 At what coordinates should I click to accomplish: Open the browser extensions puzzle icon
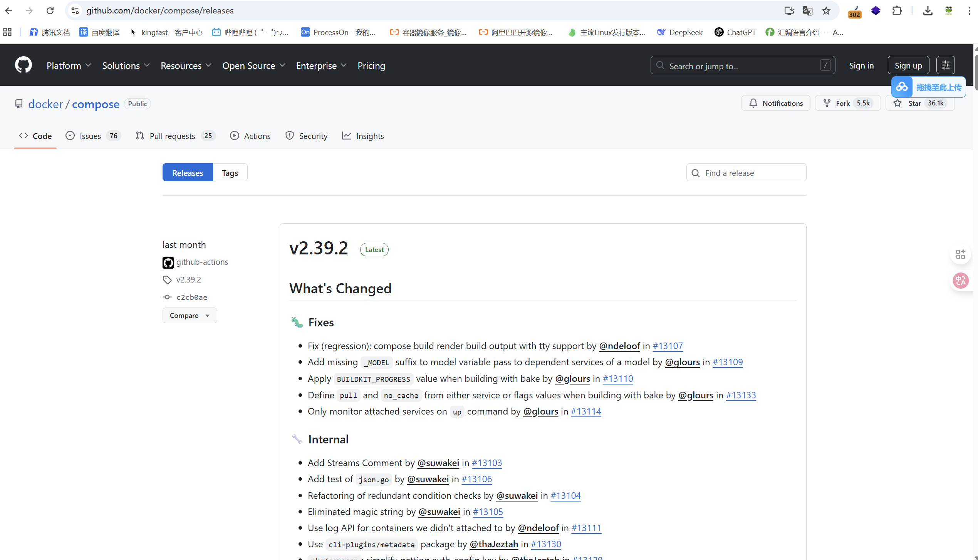[897, 11]
